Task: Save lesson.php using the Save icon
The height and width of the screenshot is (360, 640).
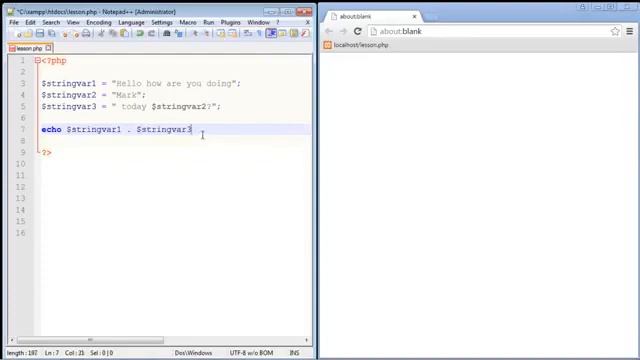Action: pos(40,34)
